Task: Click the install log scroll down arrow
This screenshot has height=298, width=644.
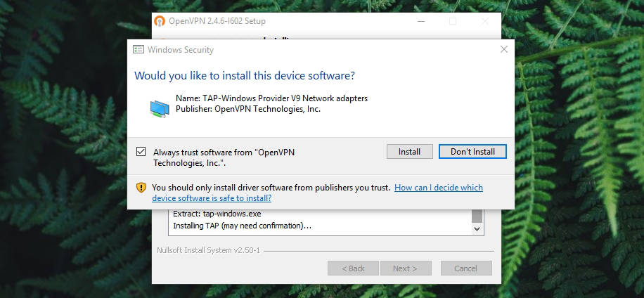Action: tap(477, 229)
